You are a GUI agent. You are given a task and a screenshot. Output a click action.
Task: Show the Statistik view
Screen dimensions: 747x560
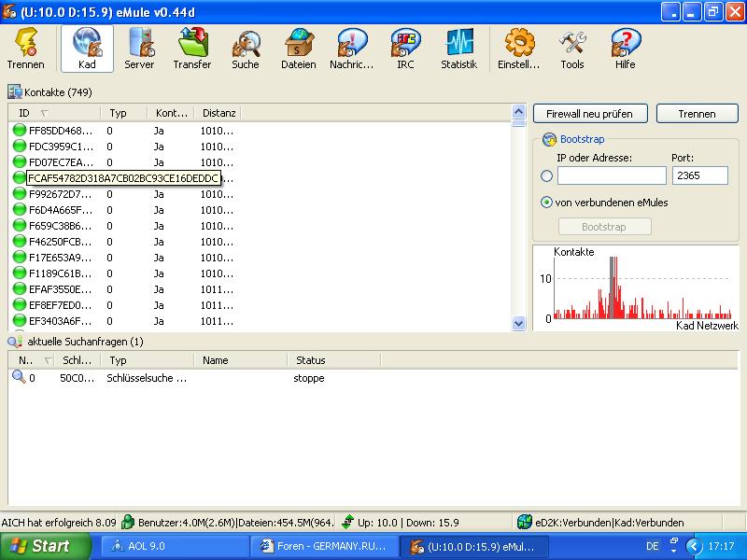[458, 49]
